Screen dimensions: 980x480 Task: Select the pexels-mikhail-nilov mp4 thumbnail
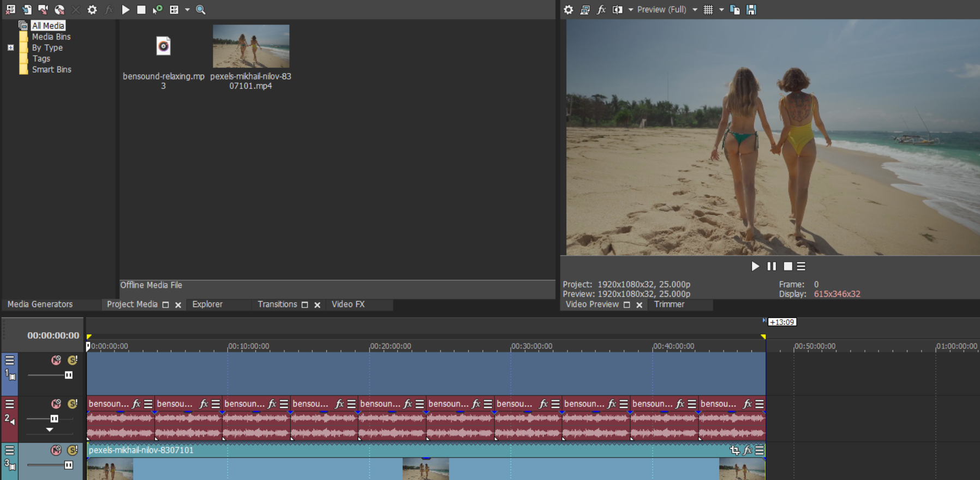click(x=251, y=46)
